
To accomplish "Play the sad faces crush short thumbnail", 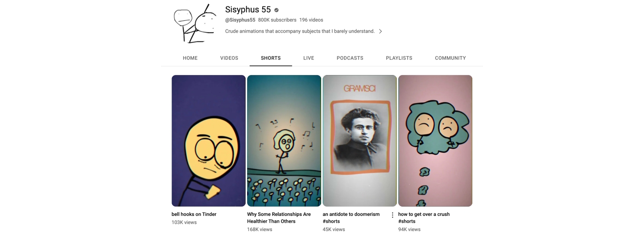I will pos(435,140).
